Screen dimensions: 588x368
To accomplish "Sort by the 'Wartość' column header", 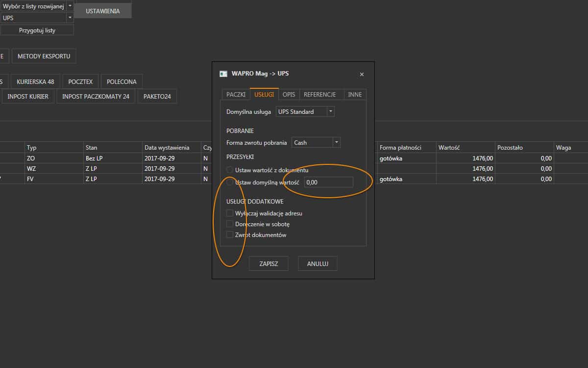I will [465, 148].
